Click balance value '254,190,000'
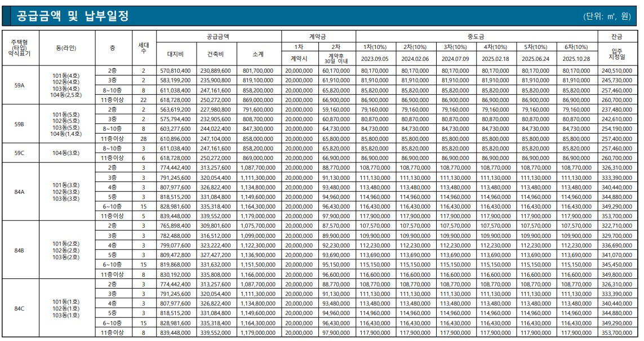Screen dimensions: 644x341 pos(617,129)
